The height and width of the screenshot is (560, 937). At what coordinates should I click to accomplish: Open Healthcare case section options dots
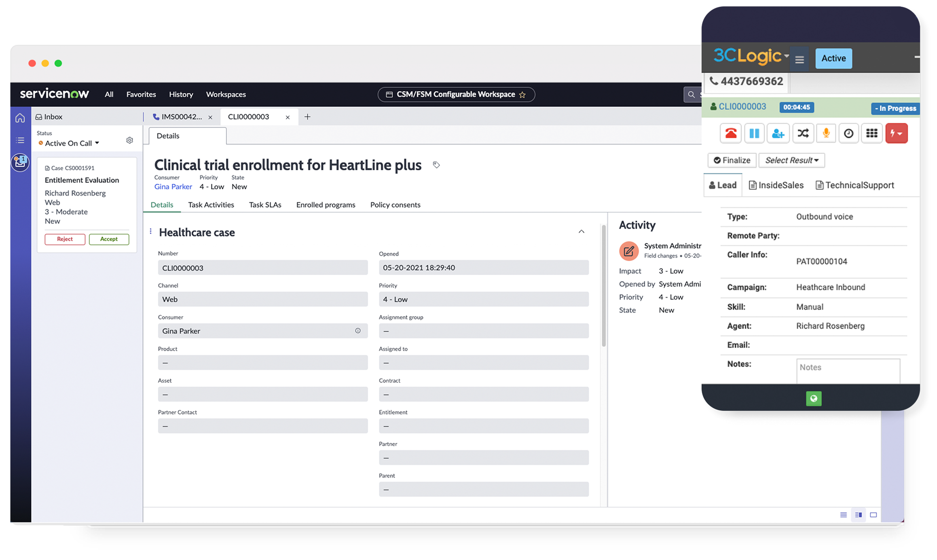150,232
